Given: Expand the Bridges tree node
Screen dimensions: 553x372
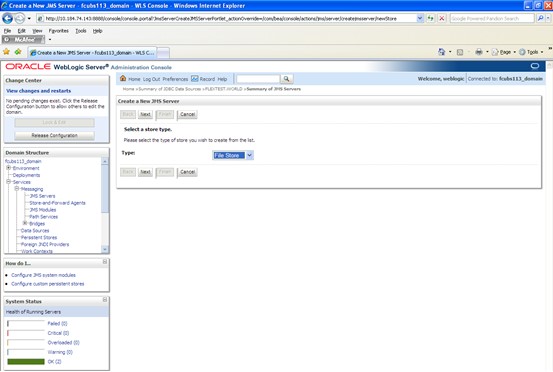Looking at the screenshot, I should [25, 223].
